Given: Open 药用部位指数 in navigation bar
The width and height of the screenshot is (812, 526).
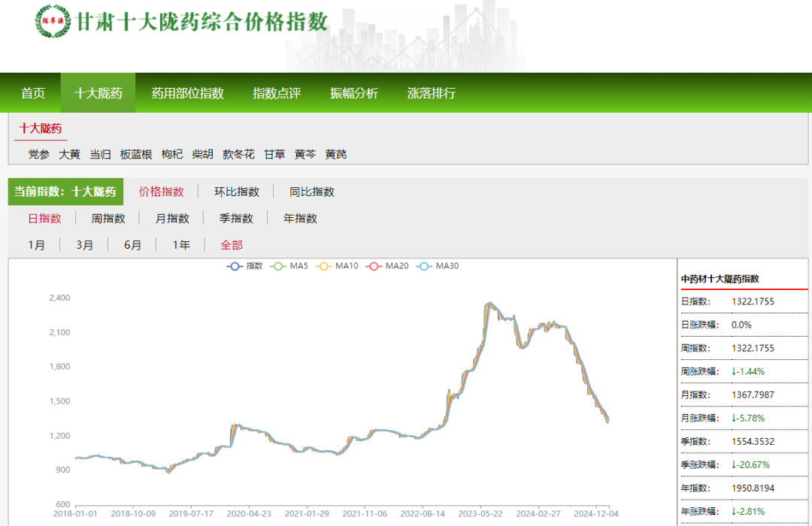Looking at the screenshot, I should (187, 93).
